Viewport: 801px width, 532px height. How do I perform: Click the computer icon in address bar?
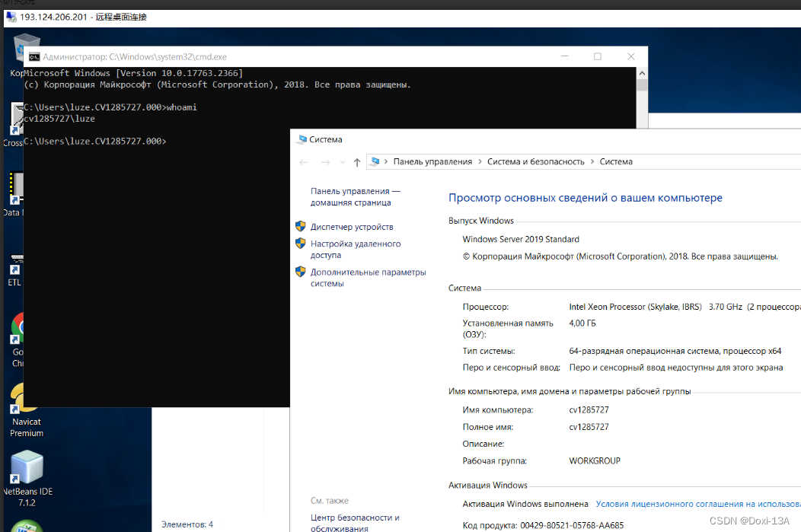coord(375,161)
